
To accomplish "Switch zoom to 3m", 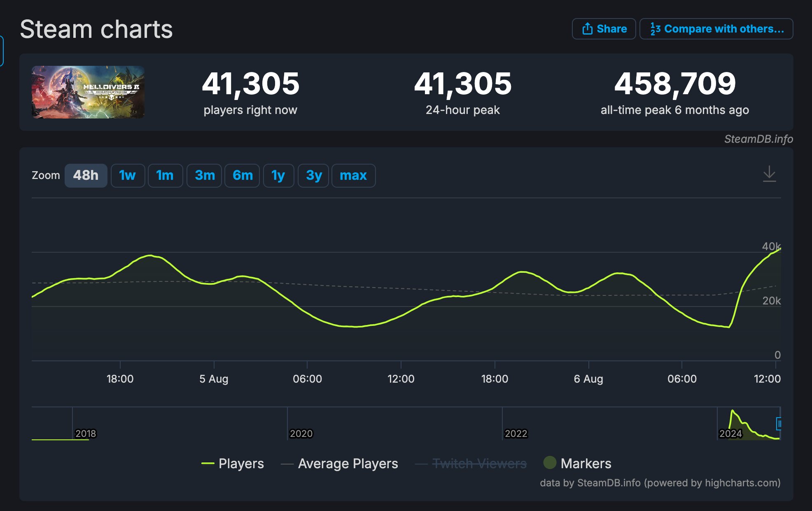I will [x=204, y=176].
